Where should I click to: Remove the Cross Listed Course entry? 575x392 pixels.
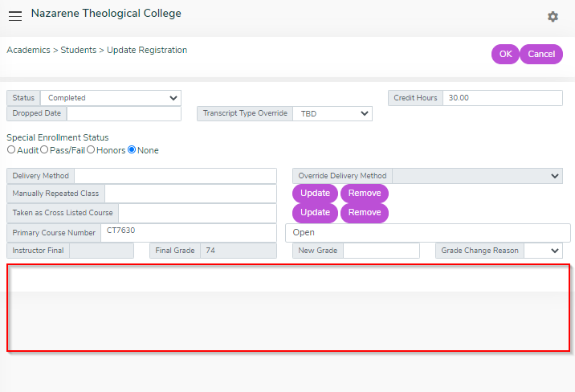365,213
